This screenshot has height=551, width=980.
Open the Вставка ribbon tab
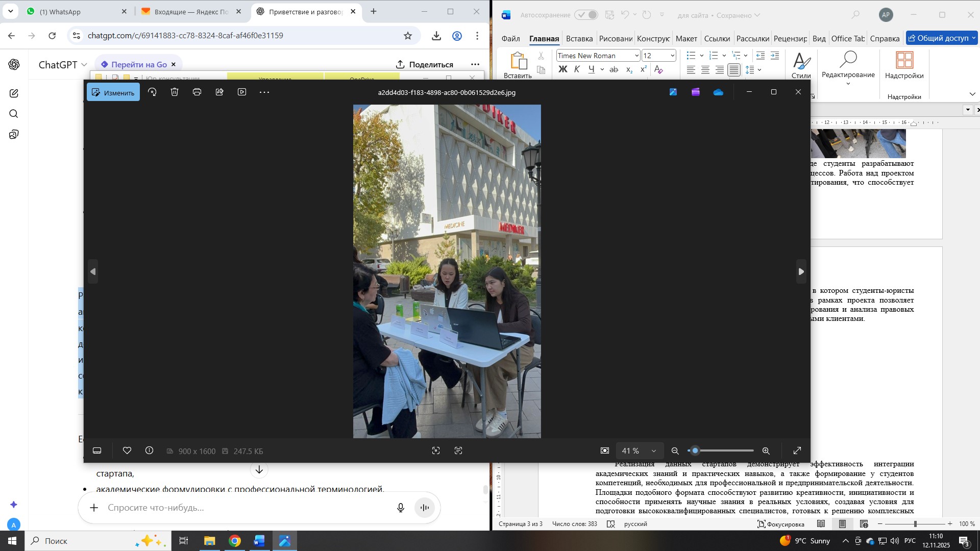click(x=579, y=39)
